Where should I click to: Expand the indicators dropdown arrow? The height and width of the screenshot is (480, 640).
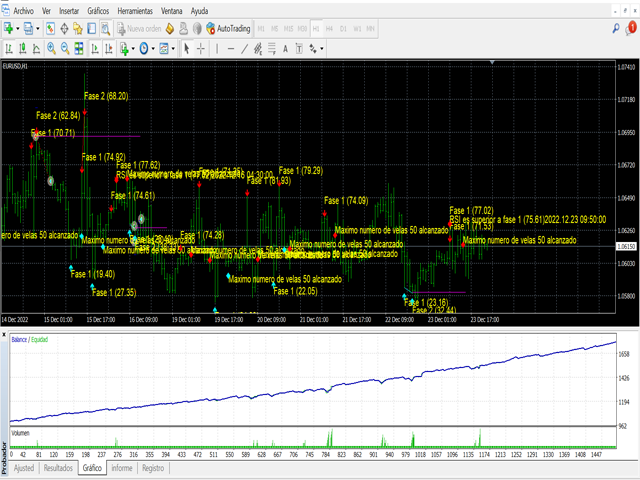point(133,49)
